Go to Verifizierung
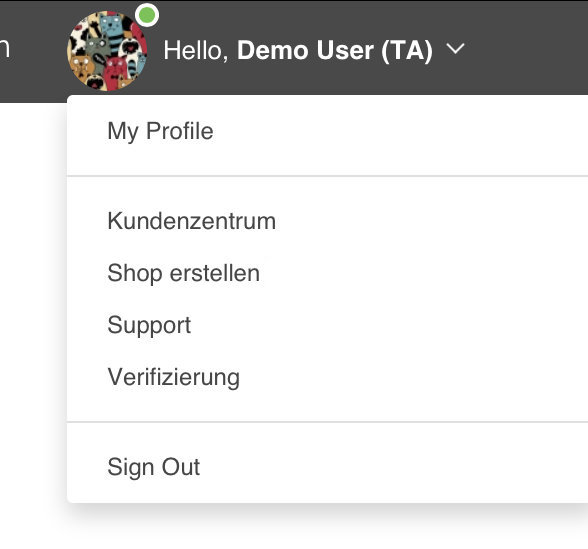 point(174,377)
